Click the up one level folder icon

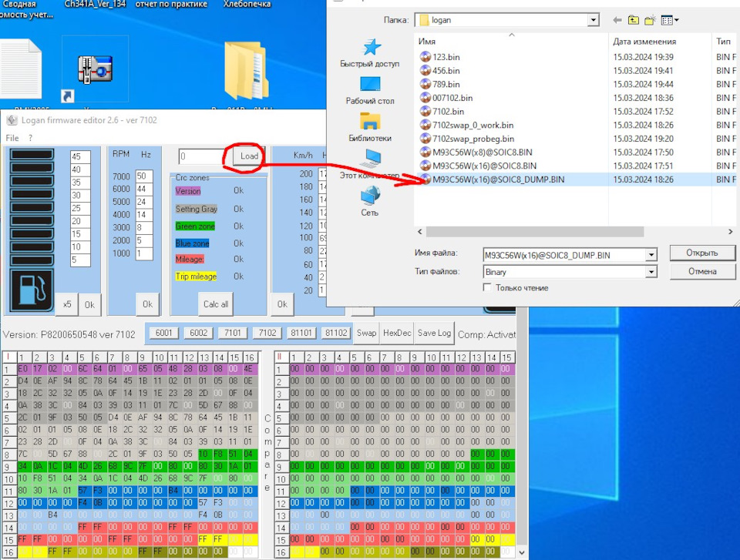click(634, 20)
